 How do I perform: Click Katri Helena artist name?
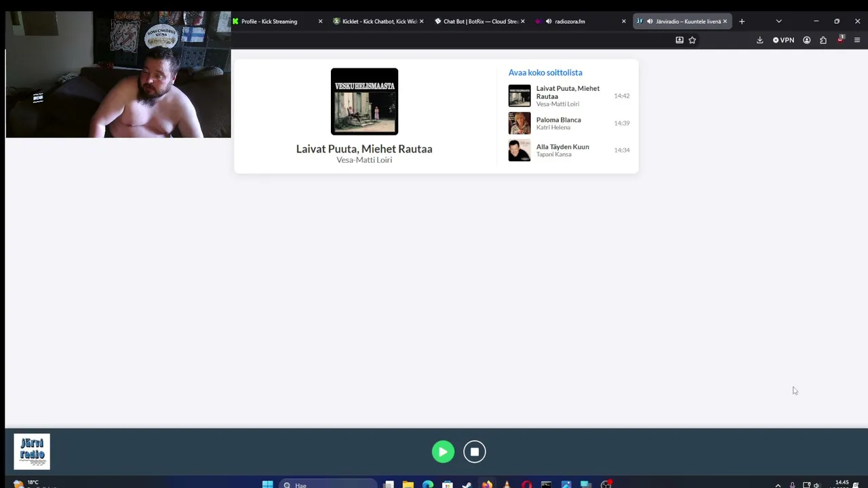tap(553, 127)
